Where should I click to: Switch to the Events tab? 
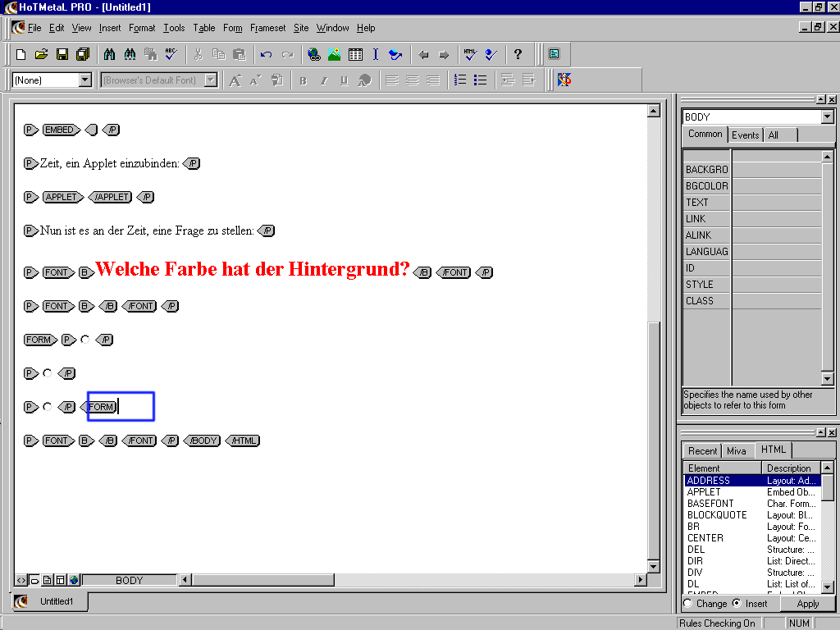(x=745, y=135)
